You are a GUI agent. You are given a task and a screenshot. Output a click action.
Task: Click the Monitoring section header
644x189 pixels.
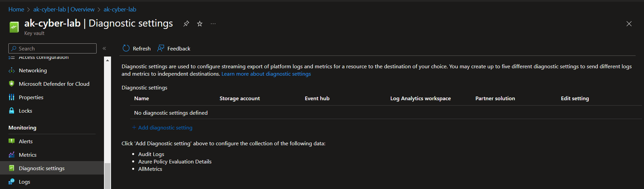click(22, 127)
